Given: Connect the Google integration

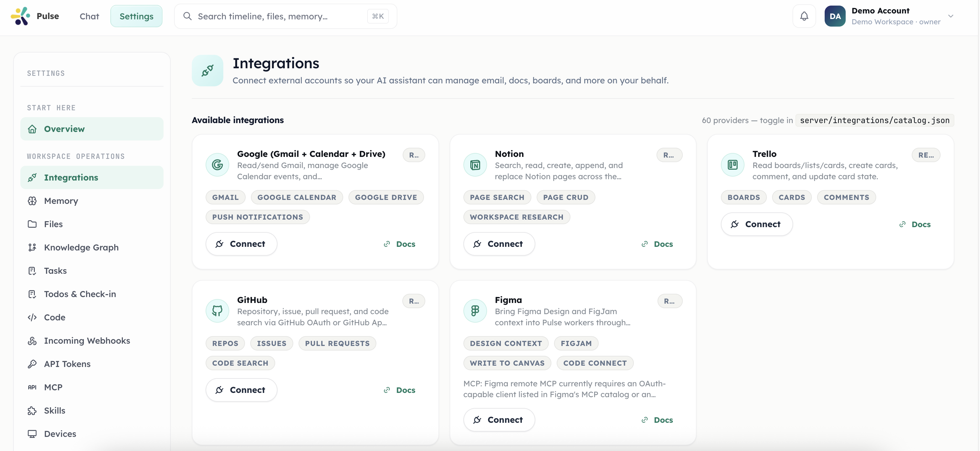Looking at the screenshot, I should coord(241,244).
